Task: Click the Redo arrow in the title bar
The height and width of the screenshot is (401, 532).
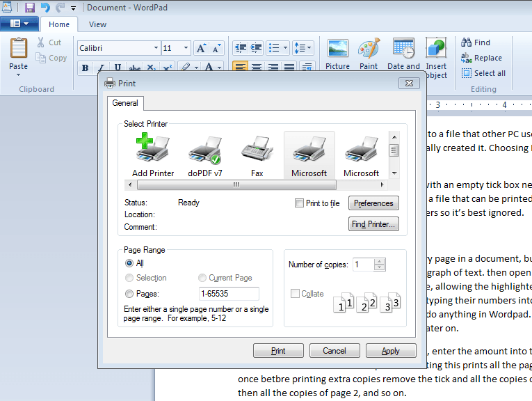Action: click(x=60, y=7)
